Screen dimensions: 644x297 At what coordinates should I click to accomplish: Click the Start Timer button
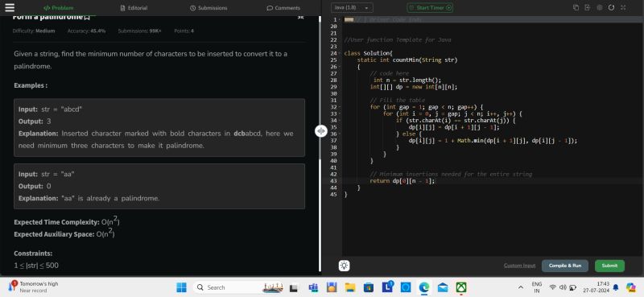tap(430, 8)
